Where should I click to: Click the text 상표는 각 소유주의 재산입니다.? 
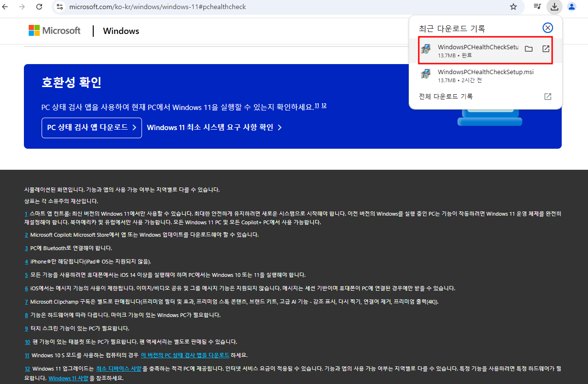click(61, 201)
